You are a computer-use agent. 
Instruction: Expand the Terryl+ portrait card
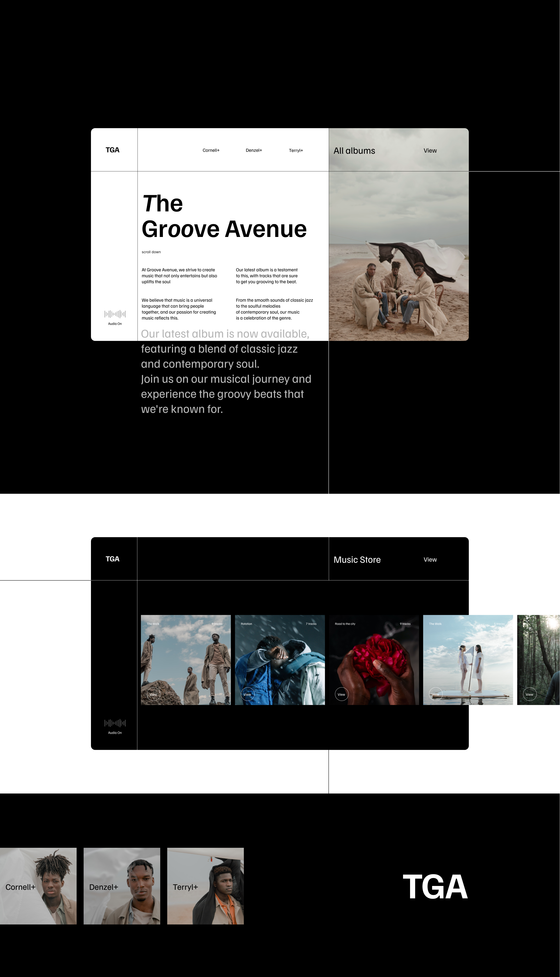coord(205,886)
